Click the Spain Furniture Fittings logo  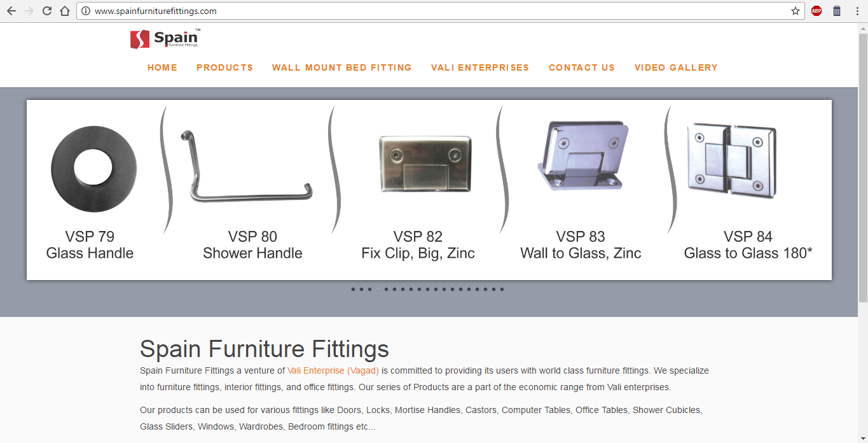tap(165, 39)
